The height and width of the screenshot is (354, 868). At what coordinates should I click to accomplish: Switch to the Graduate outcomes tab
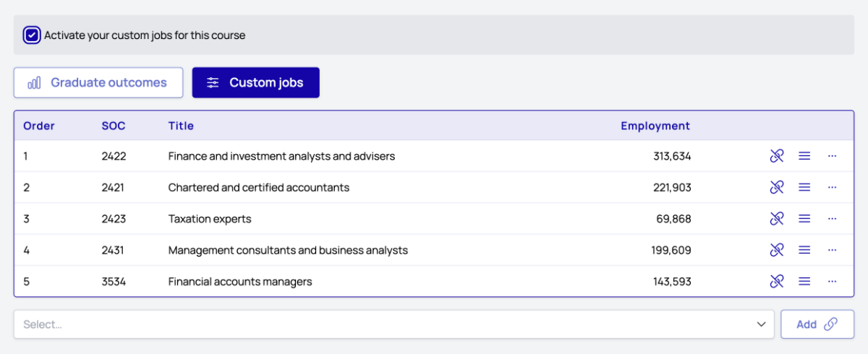[x=98, y=82]
